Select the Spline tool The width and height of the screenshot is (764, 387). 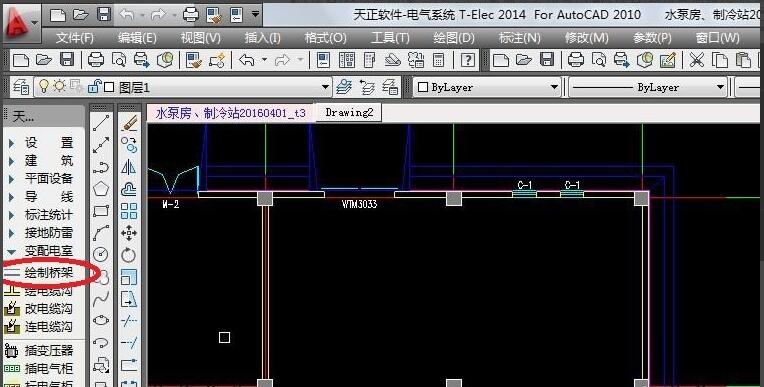[101, 298]
